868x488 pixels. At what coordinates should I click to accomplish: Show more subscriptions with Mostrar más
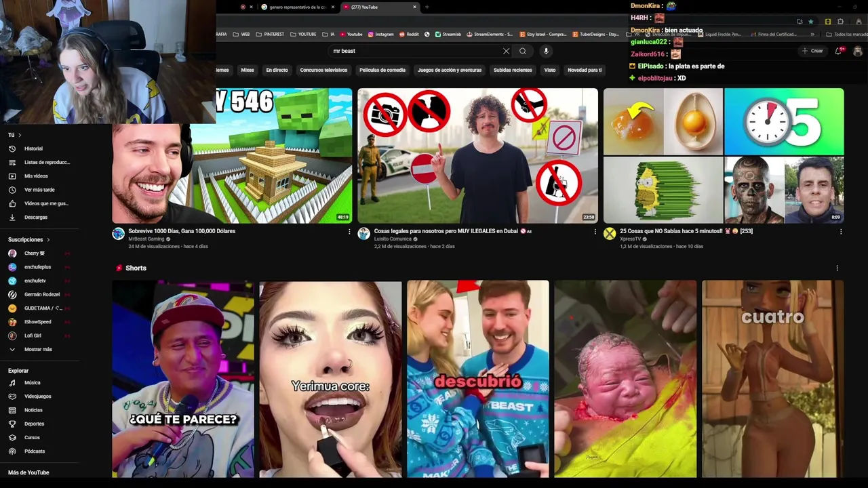[x=30, y=349]
